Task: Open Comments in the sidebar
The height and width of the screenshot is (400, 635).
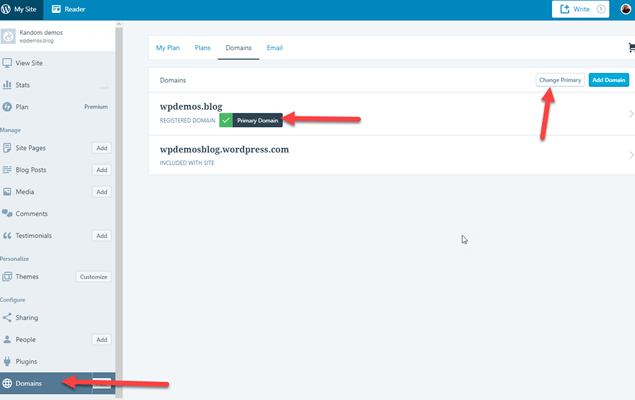Action: pos(58,213)
